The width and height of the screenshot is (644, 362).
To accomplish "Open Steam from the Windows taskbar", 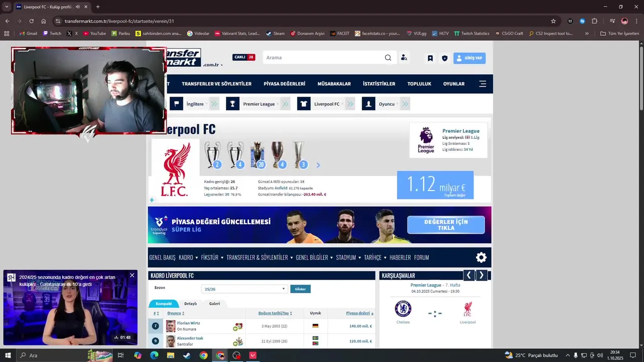I will [187, 355].
